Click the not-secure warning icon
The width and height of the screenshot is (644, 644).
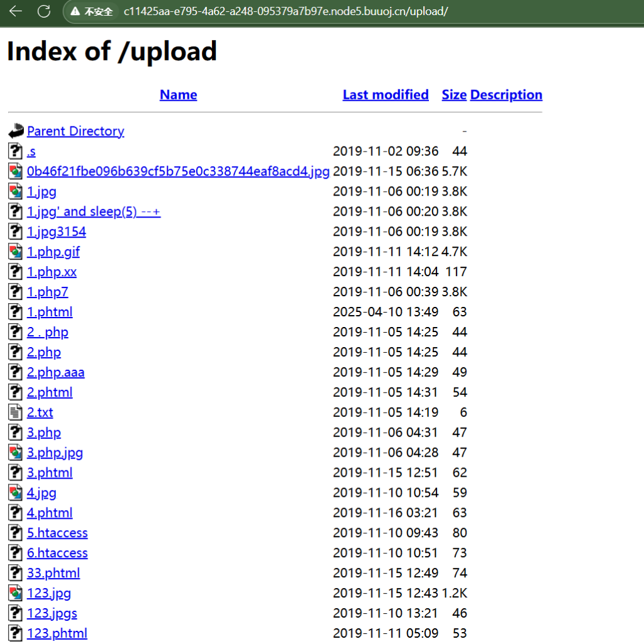(75, 11)
